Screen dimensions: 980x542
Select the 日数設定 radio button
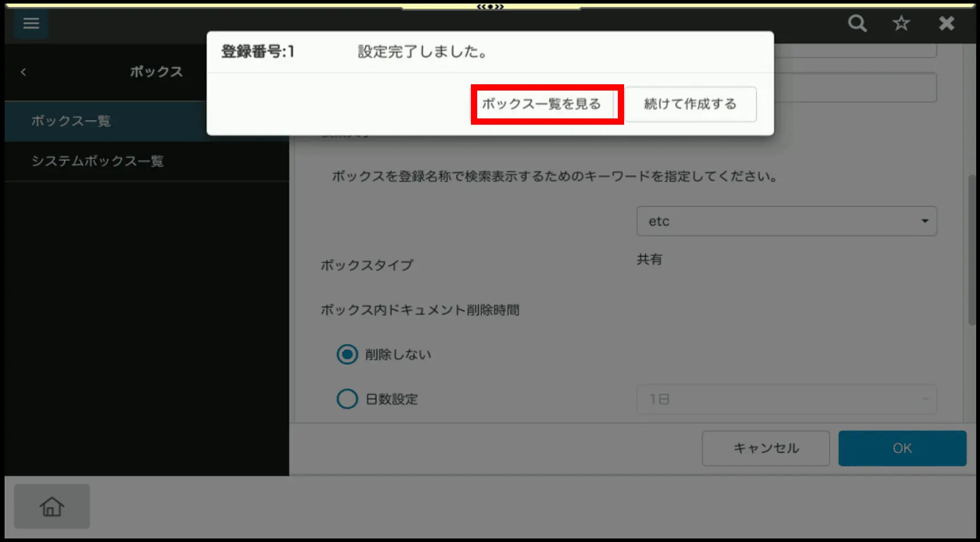click(347, 399)
